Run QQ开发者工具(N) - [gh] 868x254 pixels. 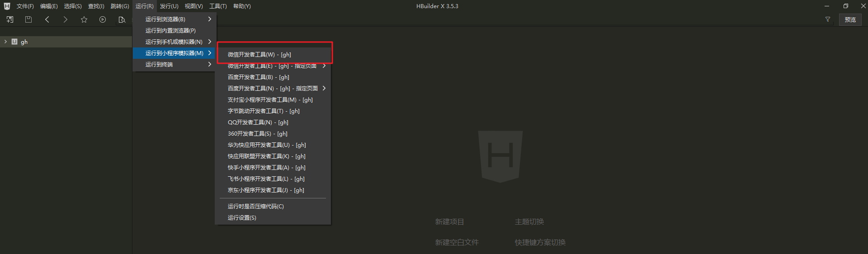coord(274,122)
